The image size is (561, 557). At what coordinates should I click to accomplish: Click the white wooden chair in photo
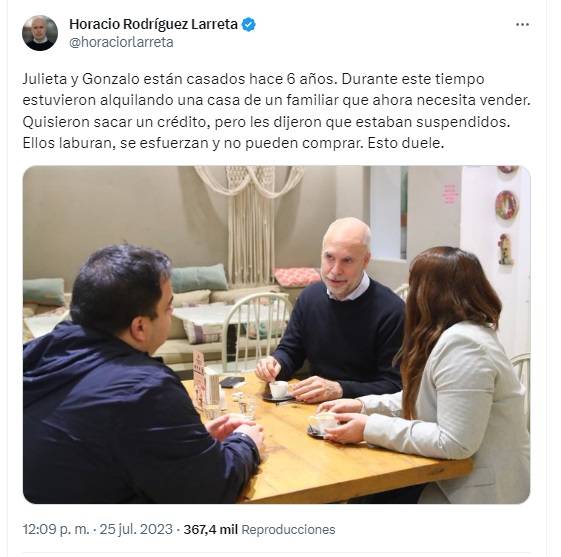tap(256, 329)
